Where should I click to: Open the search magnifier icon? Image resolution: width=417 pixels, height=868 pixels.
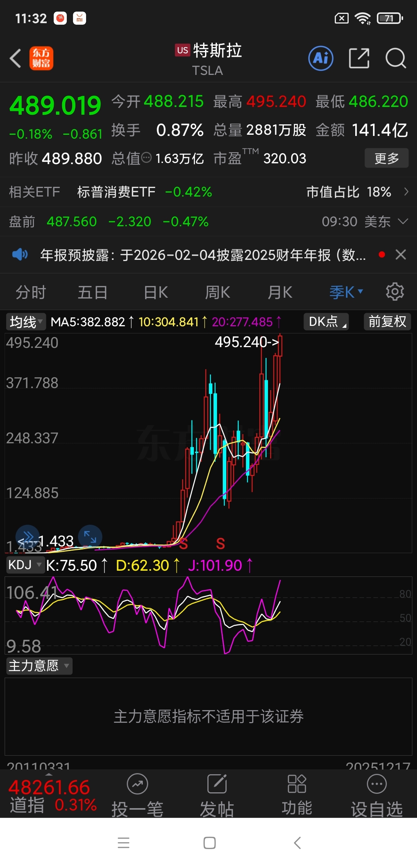click(396, 58)
